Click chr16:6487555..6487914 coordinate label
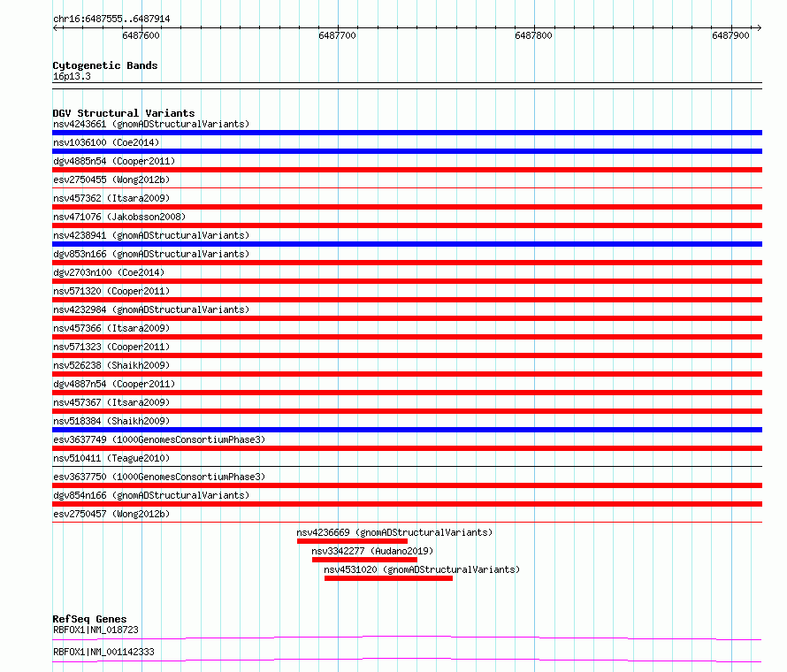Viewport: 787px width, 672px height. pos(111,19)
